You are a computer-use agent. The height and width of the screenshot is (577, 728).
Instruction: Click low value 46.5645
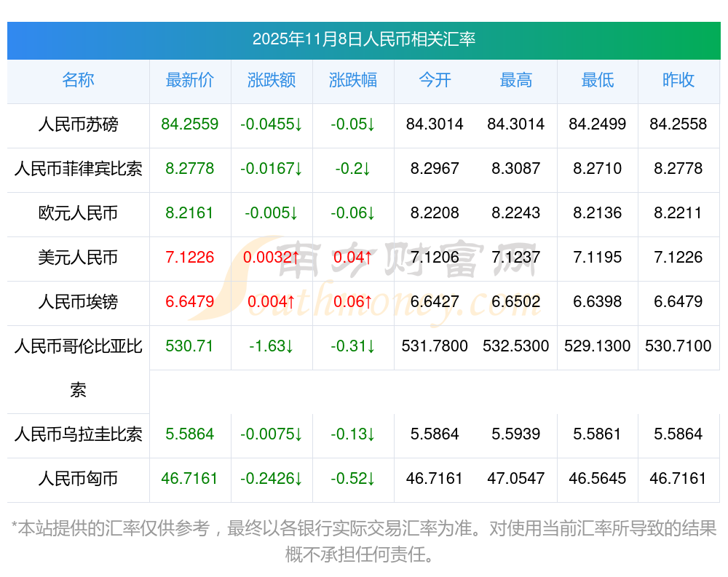point(598,478)
